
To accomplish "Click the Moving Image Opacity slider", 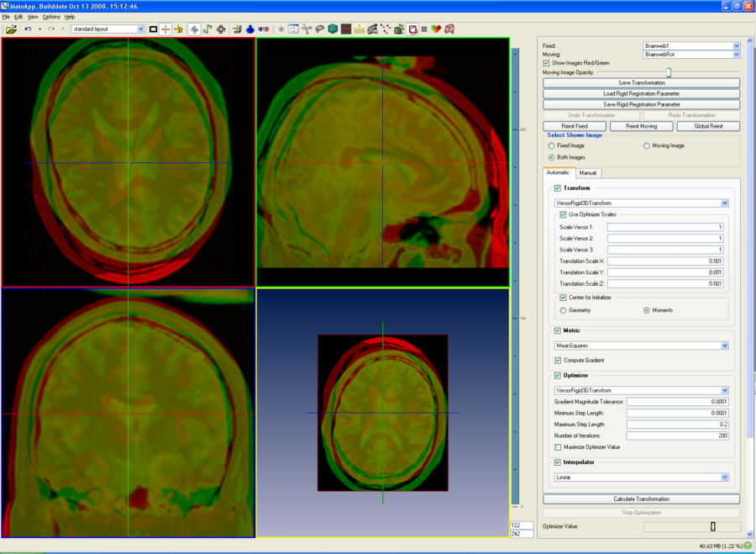I will point(669,72).
